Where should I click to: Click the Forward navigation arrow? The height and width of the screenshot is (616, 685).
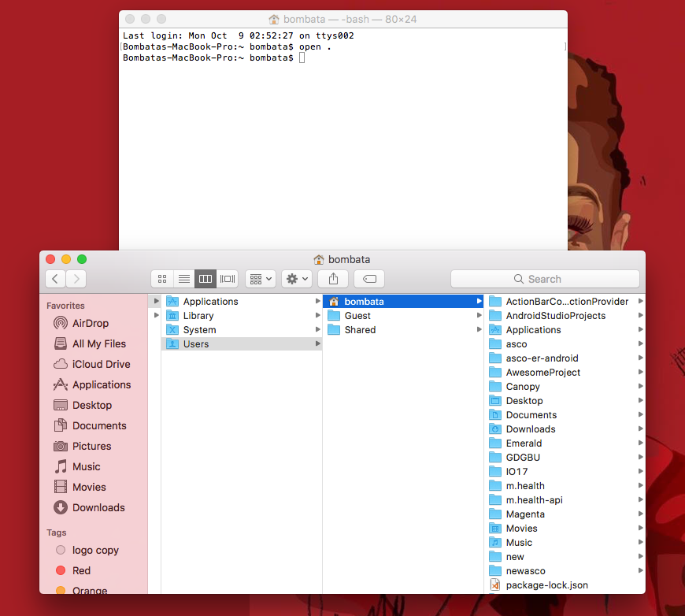point(76,278)
